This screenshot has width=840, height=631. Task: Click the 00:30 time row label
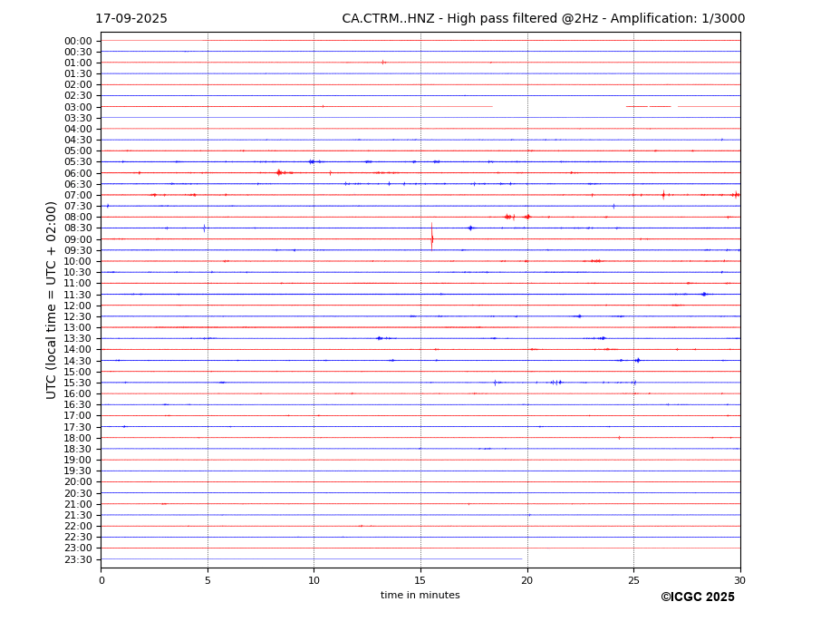pyautogui.click(x=78, y=52)
